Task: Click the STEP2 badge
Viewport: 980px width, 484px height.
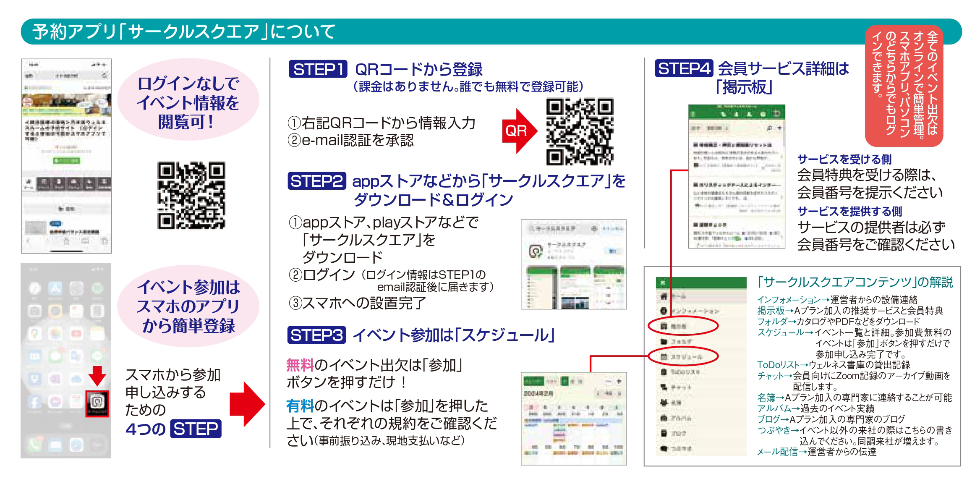Action: tap(317, 181)
